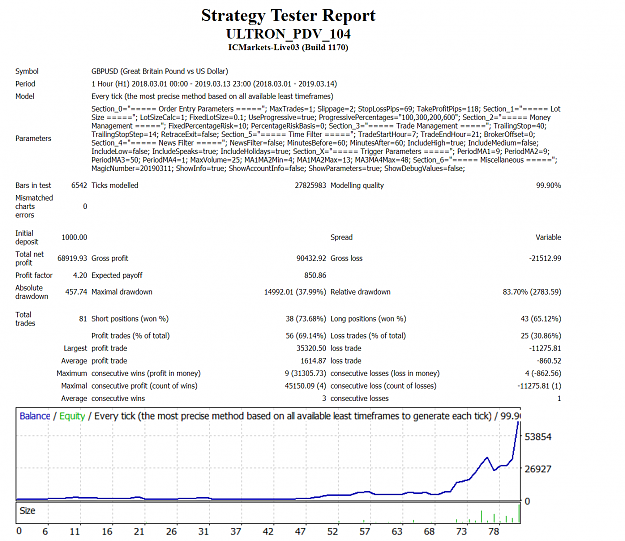
Task: Click the Mismatched charts errors value 0
Action: [x=85, y=207]
